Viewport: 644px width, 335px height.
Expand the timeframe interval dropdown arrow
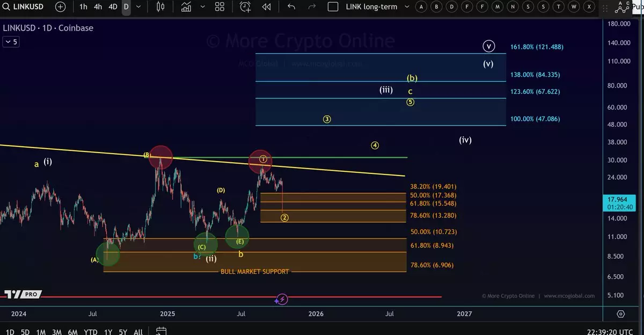tap(138, 7)
